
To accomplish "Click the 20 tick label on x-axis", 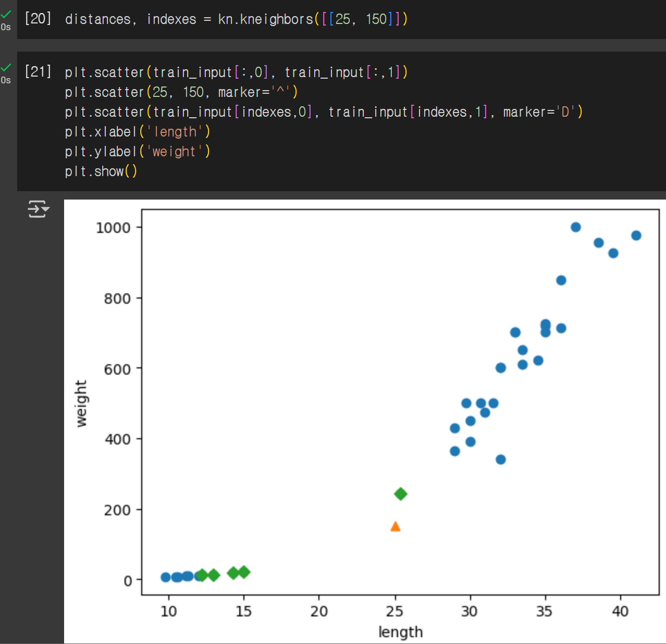I will point(319,611).
